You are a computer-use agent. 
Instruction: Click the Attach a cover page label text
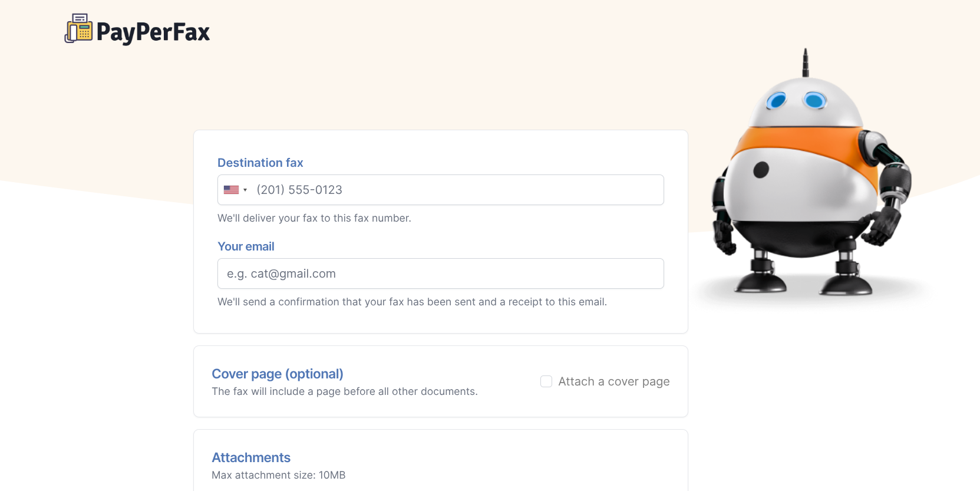coord(614,381)
